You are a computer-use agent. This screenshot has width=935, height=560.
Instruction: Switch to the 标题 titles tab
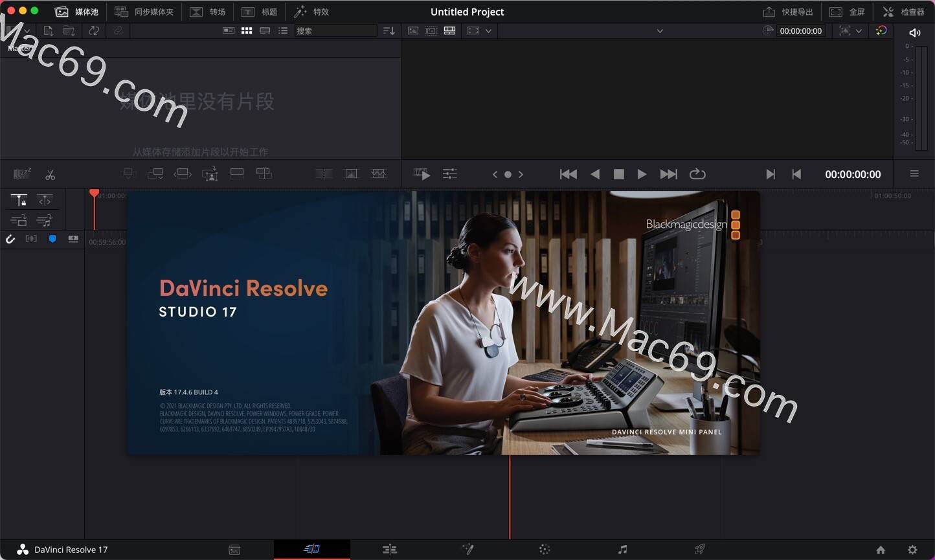coord(259,12)
